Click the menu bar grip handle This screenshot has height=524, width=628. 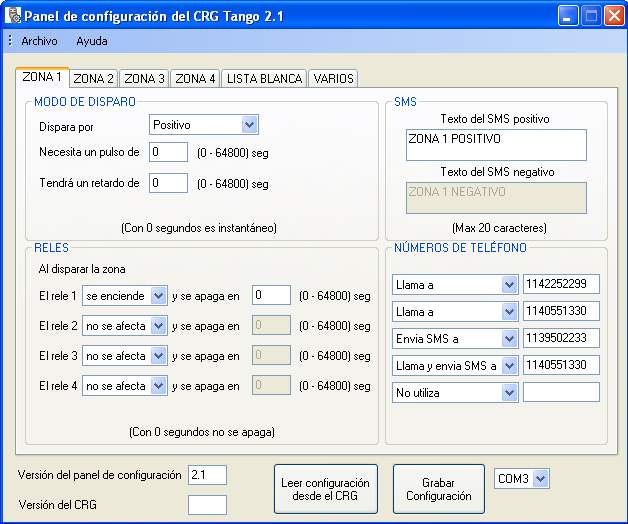click(10, 40)
